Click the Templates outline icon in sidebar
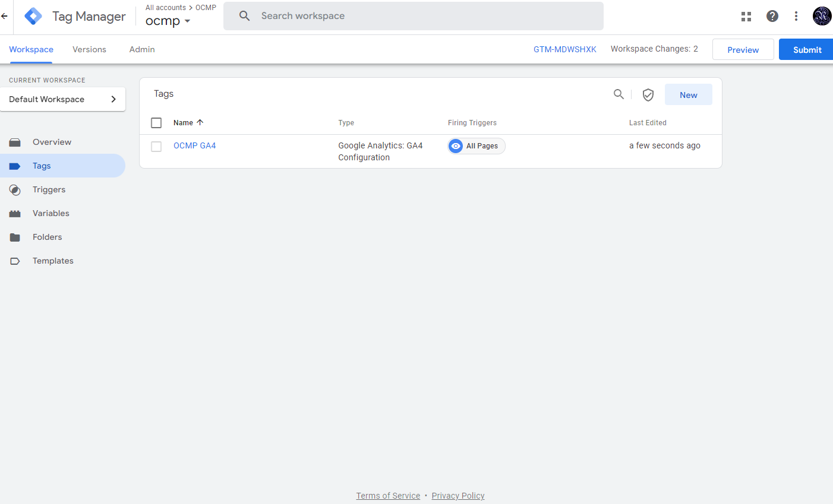The width and height of the screenshot is (833, 504). (15, 261)
